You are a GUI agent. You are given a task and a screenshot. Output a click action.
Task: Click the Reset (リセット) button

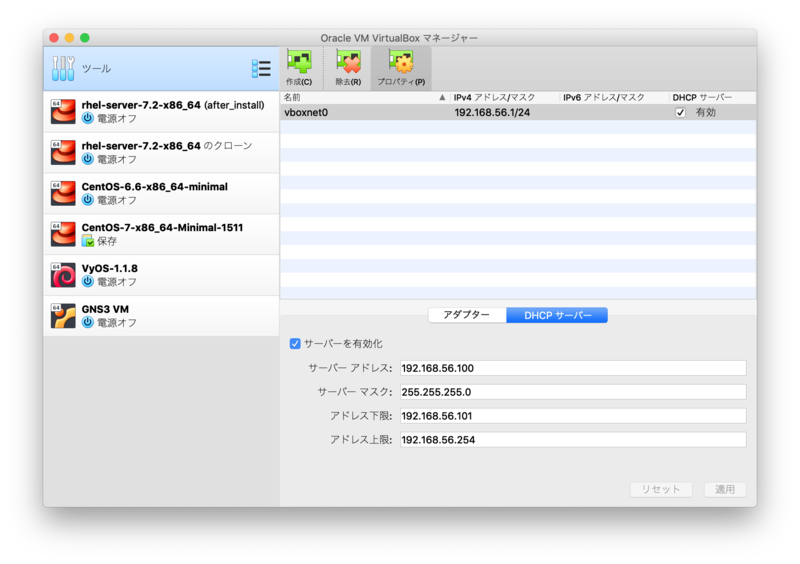pyautogui.click(x=661, y=489)
